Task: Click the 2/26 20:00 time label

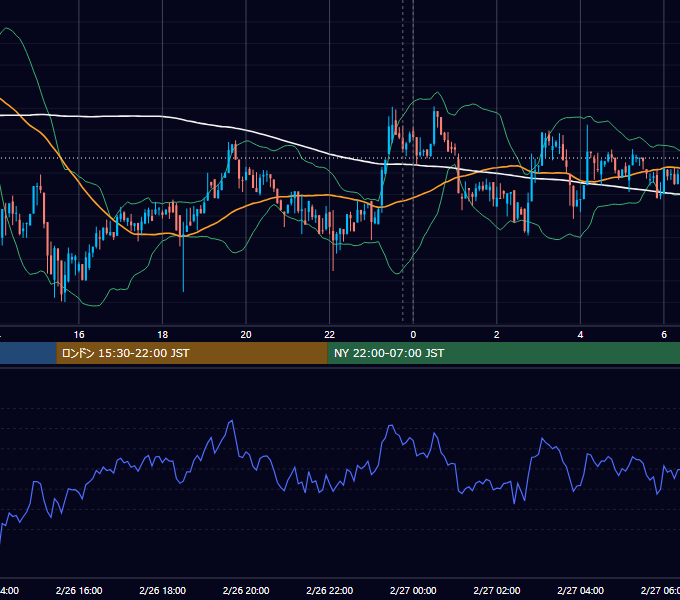Action: (246, 590)
